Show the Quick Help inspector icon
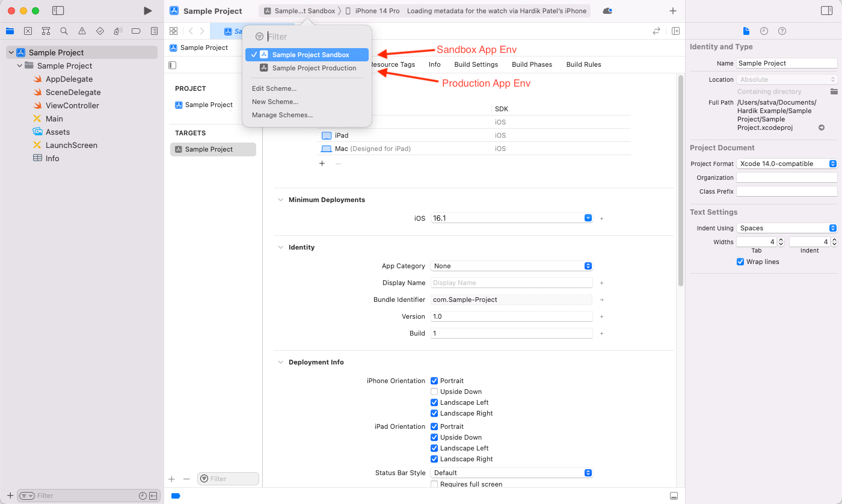 coord(782,31)
